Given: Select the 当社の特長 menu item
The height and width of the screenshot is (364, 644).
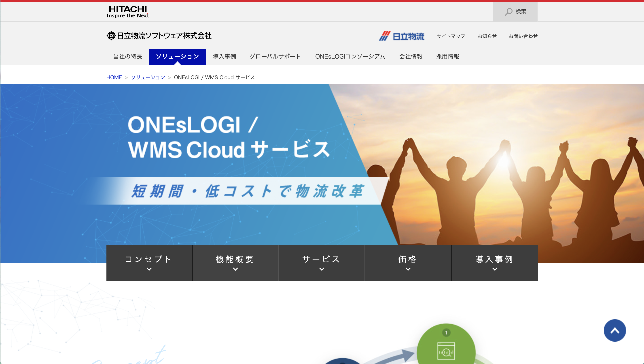Looking at the screenshot, I should pos(127,57).
